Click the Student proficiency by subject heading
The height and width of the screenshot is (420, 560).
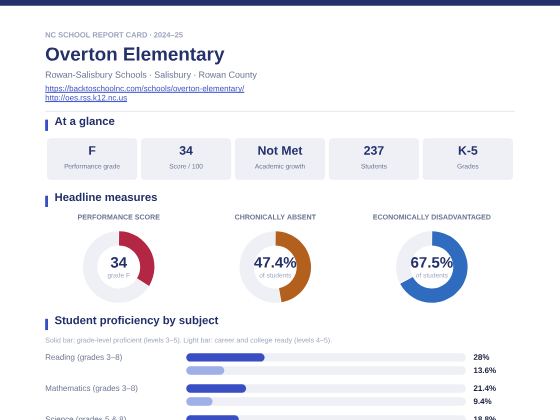[x=136, y=320]
